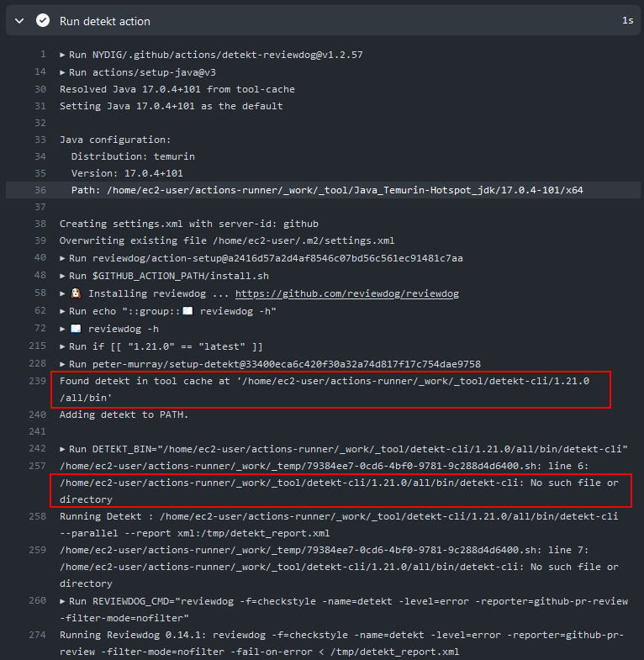
Task: Select line number 258
Action: [x=38, y=516]
